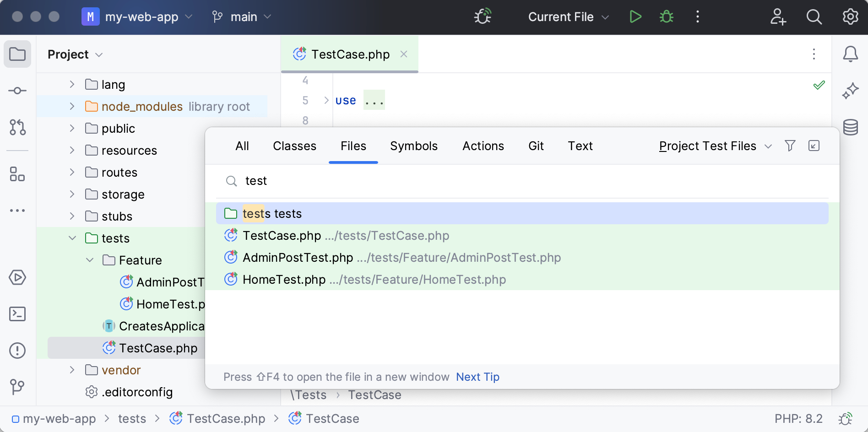Open the my-web-app project widget
Viewport: 868px width, 432px height.
(137, 16)
